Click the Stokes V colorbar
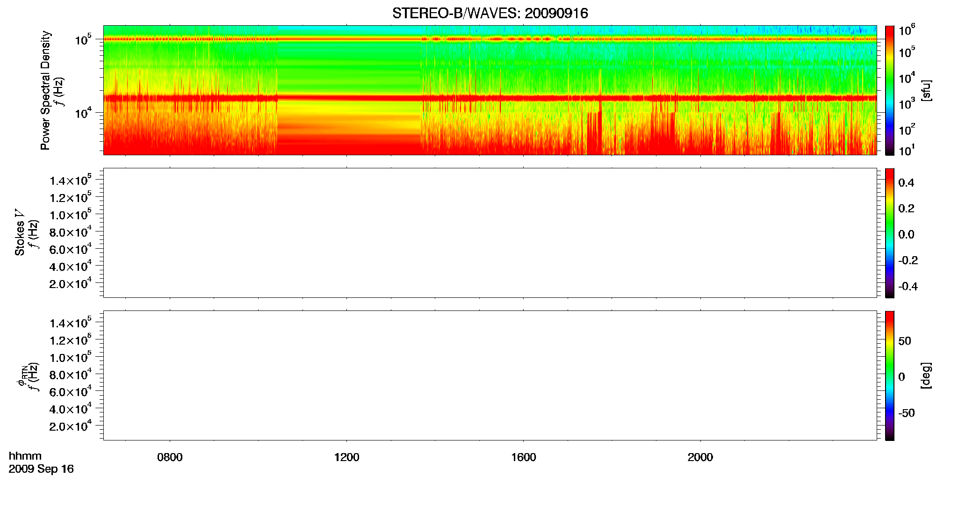980x505 pixels. pyautogui.click(x=889, y=233)
